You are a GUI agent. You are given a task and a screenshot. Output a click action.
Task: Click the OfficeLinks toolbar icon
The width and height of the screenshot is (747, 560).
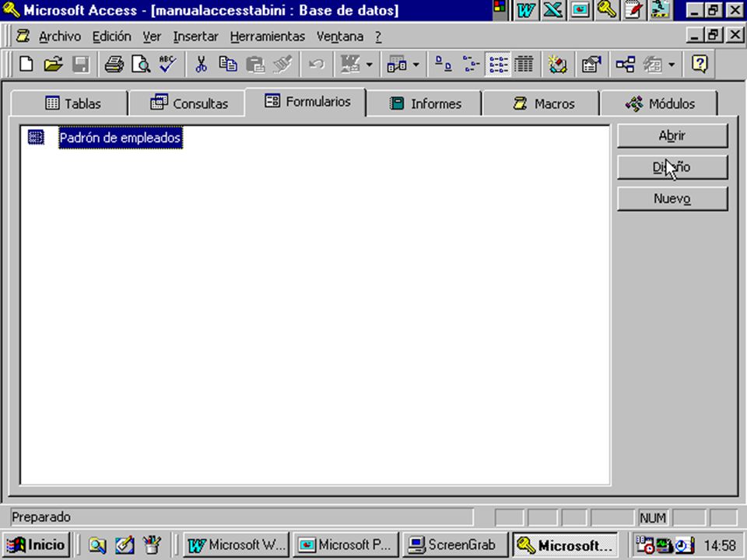pos(350,64)
